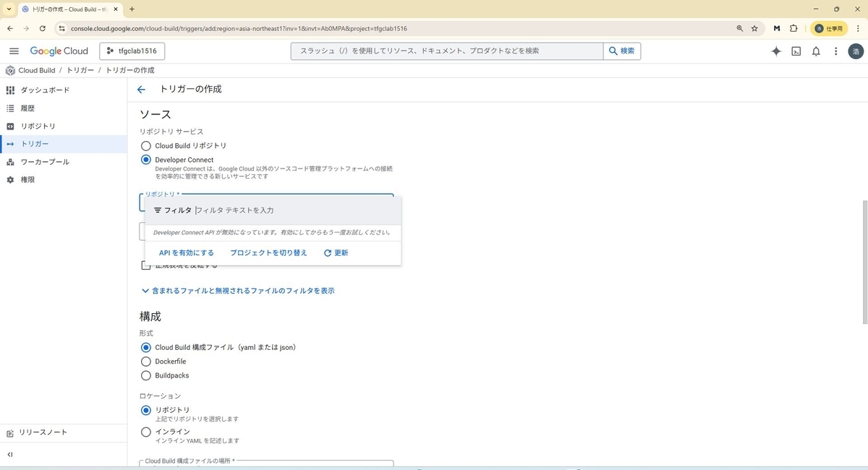Open the browser zoom magnifier icon

click(739, 28)
